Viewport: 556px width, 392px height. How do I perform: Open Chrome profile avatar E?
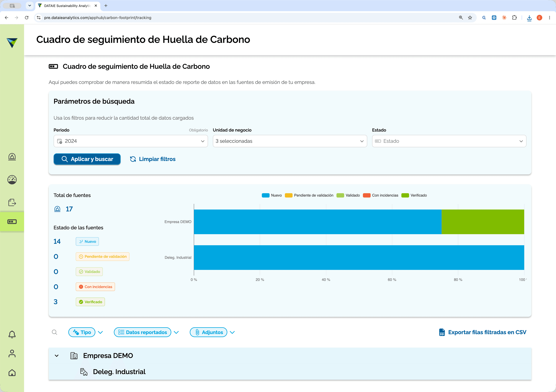539,17
